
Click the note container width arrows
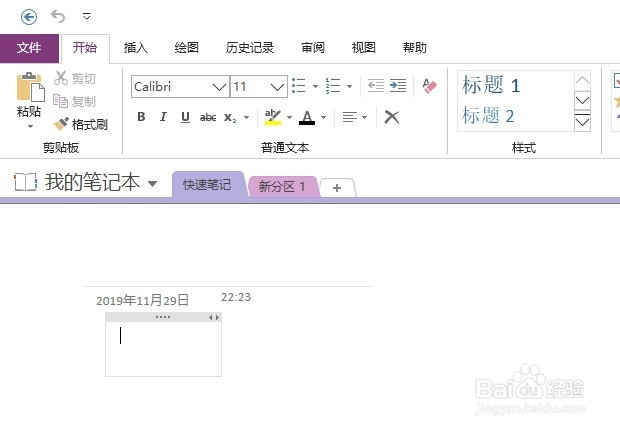[x=214, y=317]
